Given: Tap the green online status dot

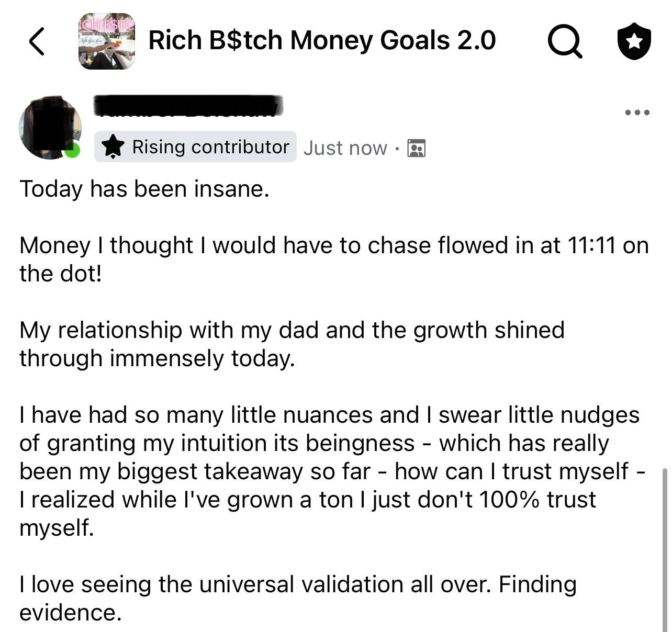Looking at the screenshot, I should coord(73,151).
